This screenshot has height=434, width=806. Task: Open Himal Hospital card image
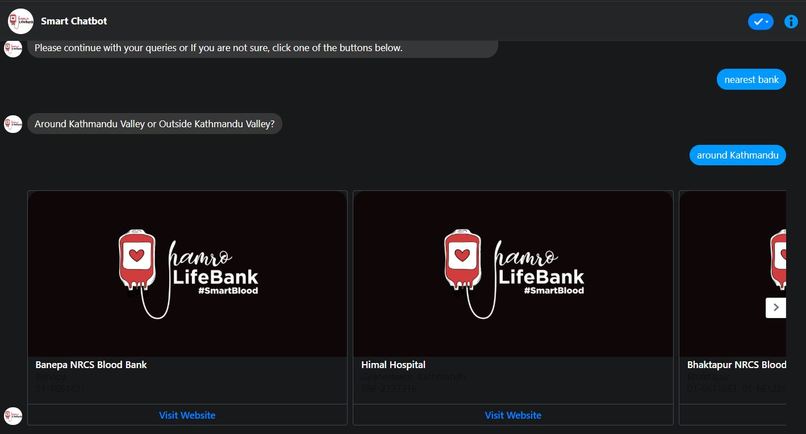[x=513, y=274]
